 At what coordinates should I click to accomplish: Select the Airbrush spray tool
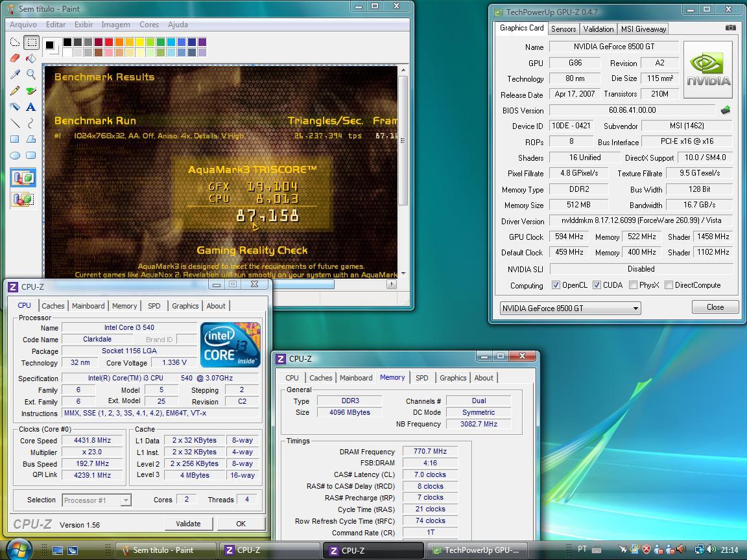coord(15,107)
